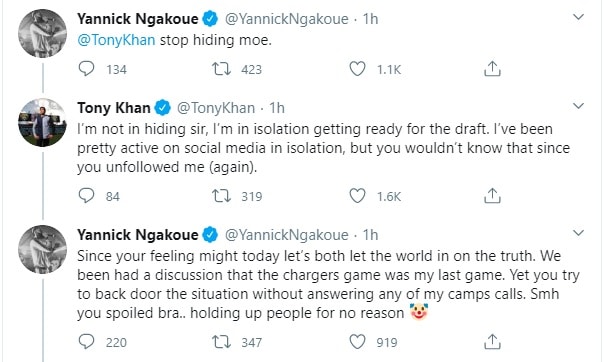View Yannick Ngakoue's avatar on first tweet
The image size is (609, 362).
[42, 34]
